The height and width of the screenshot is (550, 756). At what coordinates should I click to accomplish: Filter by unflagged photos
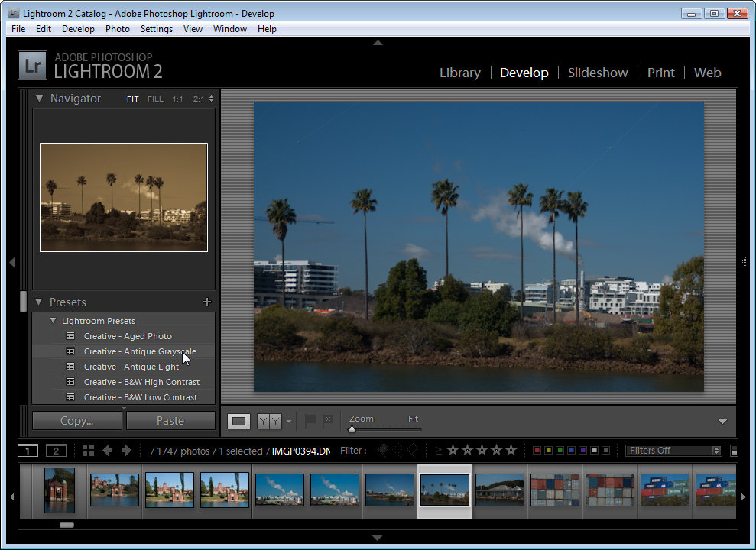[x=397, y=450]
